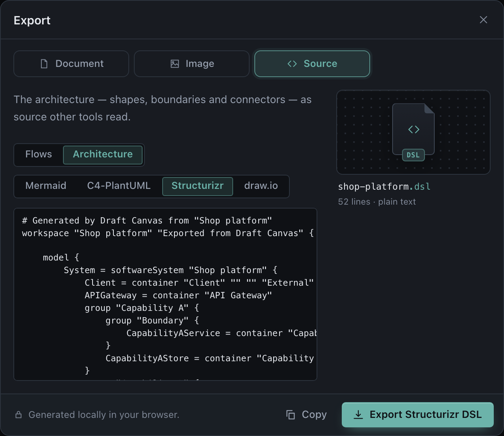This screenshot has height=436, width=504.
Task: Click the "model {" code line
Action: point(61,258)
